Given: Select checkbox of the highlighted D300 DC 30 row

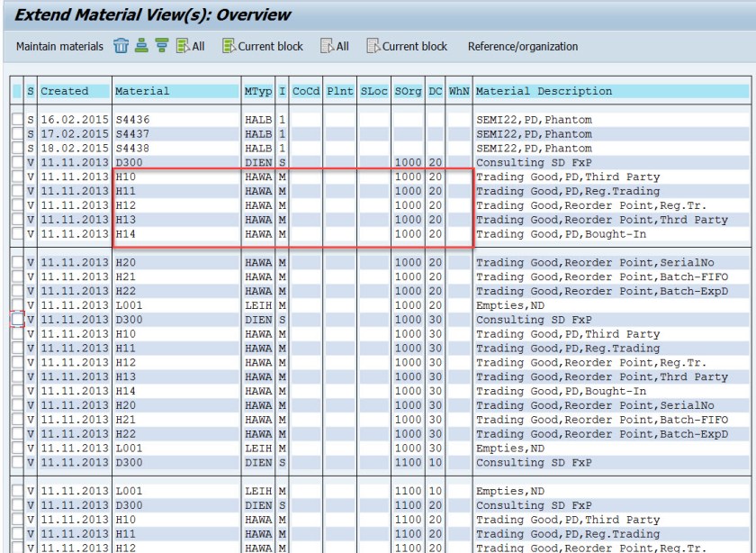Looking at the screenshot, I should [17, 320].
